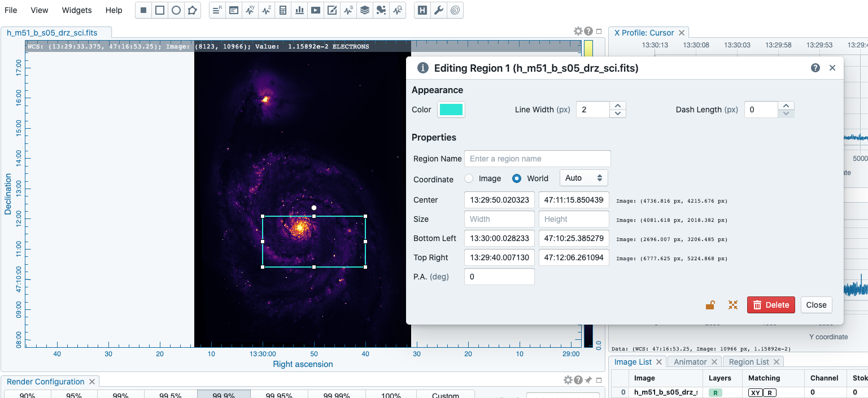Increase Line Width with the stepper arrow

coord(617,106)
